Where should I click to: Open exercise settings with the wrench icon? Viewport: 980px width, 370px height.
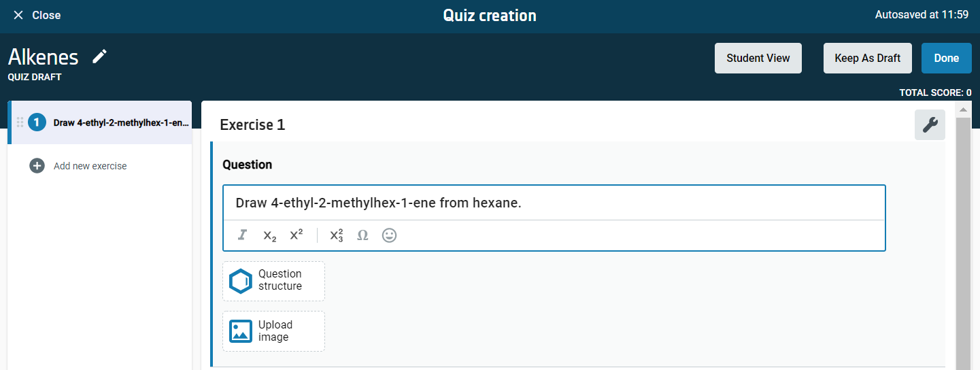930,125
